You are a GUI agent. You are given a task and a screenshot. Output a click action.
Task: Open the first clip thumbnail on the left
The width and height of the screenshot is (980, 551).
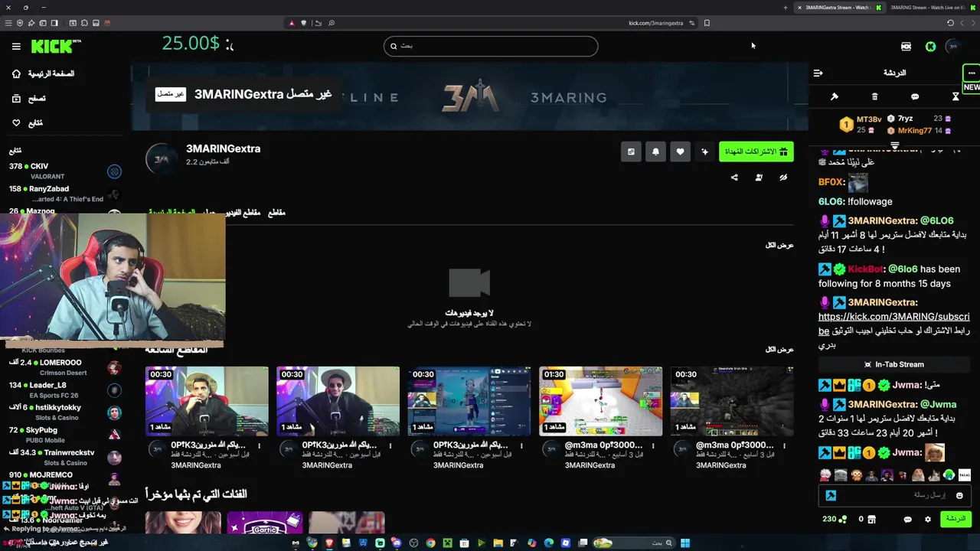point(207,401)
